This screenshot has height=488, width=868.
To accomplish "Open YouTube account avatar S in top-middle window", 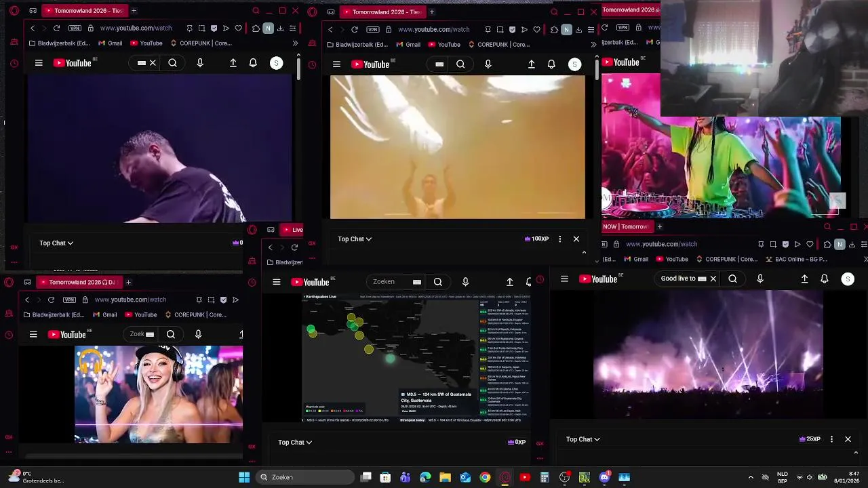I will pos(574,64).
